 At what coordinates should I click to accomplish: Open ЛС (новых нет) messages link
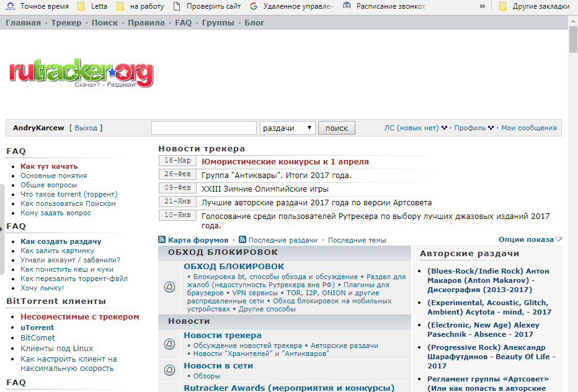412,128
